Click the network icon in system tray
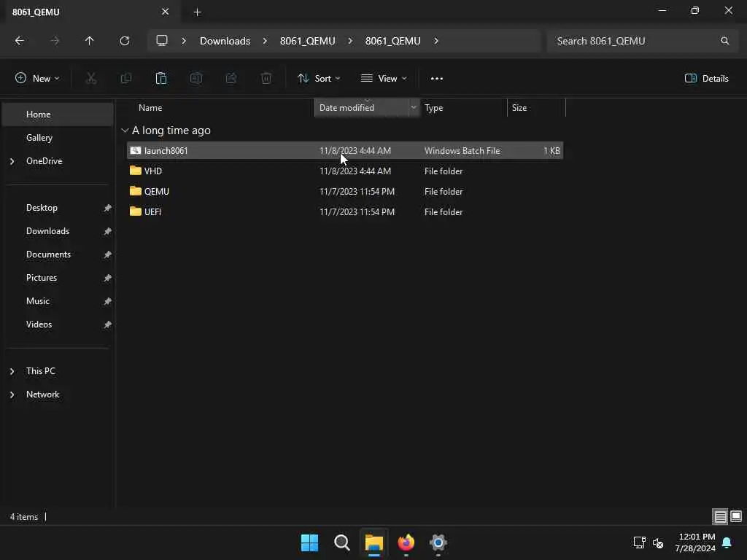The height and width of the screenshot is (560, 747). coord(639,542)
